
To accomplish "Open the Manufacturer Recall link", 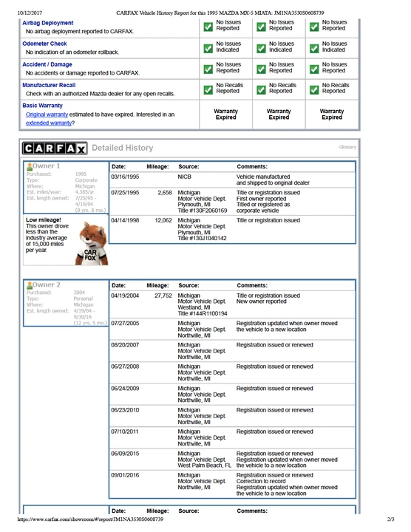I will point(49,85).
